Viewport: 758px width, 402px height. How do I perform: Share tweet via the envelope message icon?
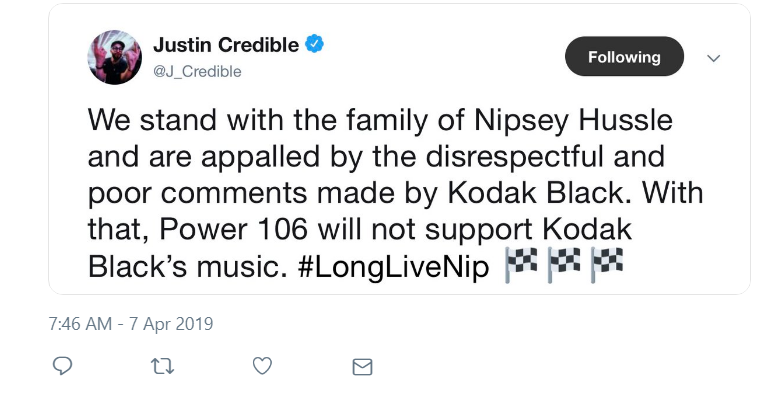pos(363,367)
